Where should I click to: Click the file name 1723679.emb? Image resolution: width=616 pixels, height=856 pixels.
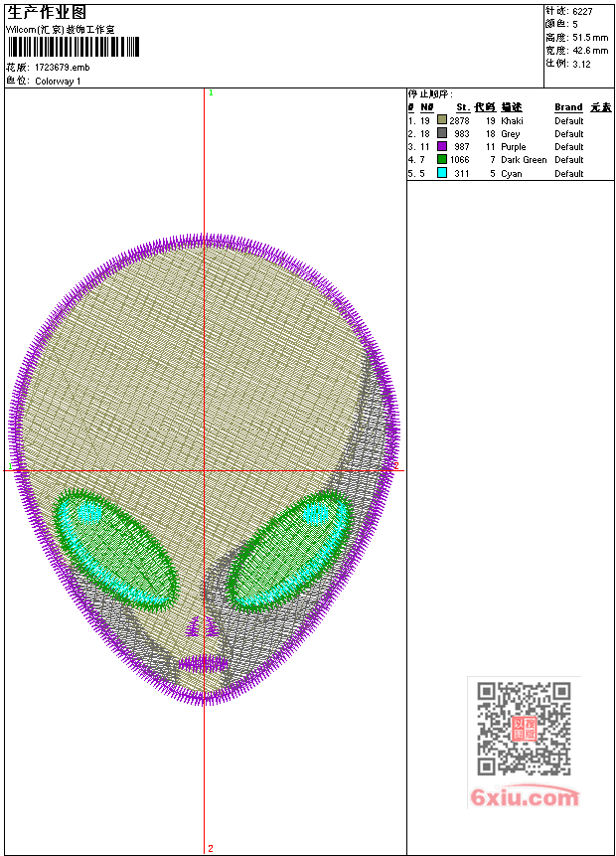pos(62,68)
